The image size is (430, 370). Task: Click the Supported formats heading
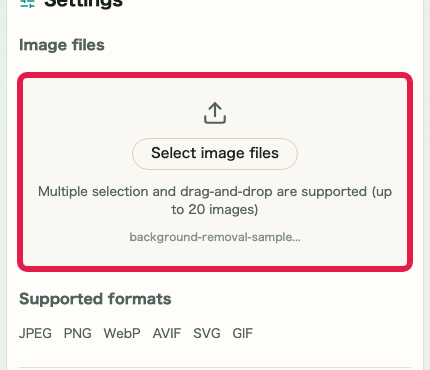click(x=95, y=299)
